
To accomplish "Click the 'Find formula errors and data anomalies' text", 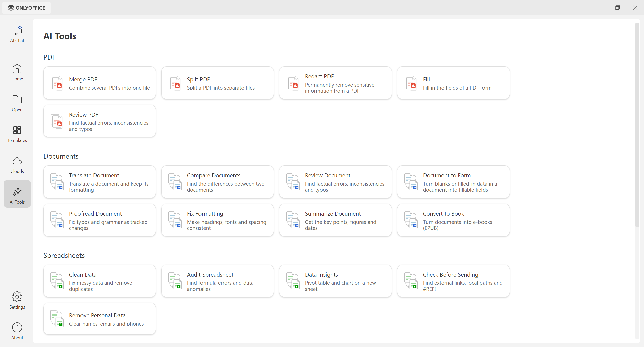I will click(220, 286).
